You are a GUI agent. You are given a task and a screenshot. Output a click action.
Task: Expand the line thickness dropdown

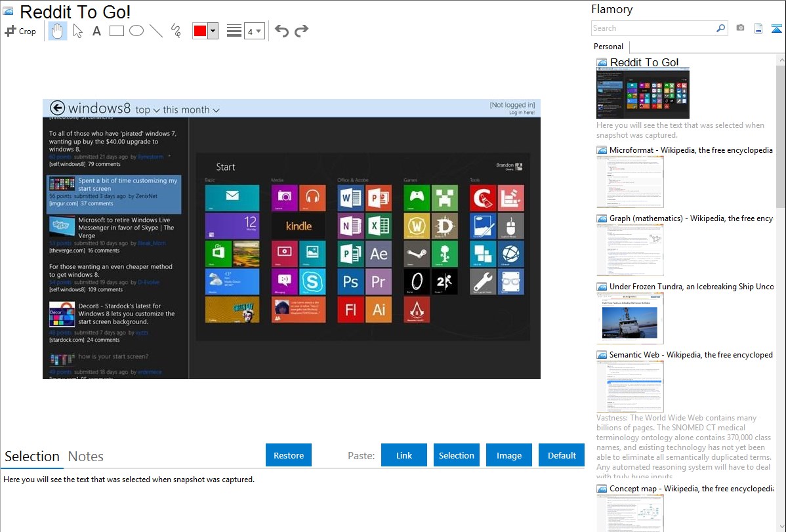pos(254,31)
